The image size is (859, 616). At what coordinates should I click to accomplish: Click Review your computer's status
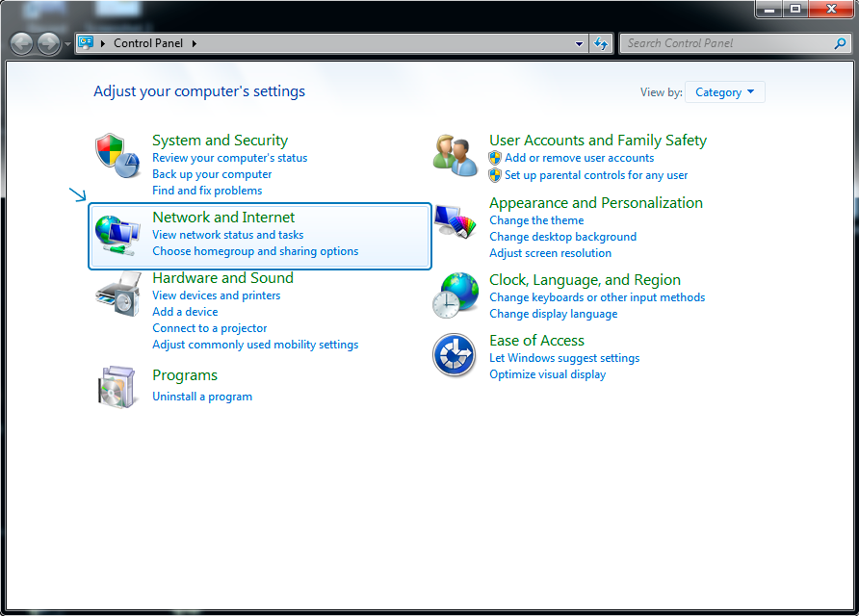pos(229,158)
